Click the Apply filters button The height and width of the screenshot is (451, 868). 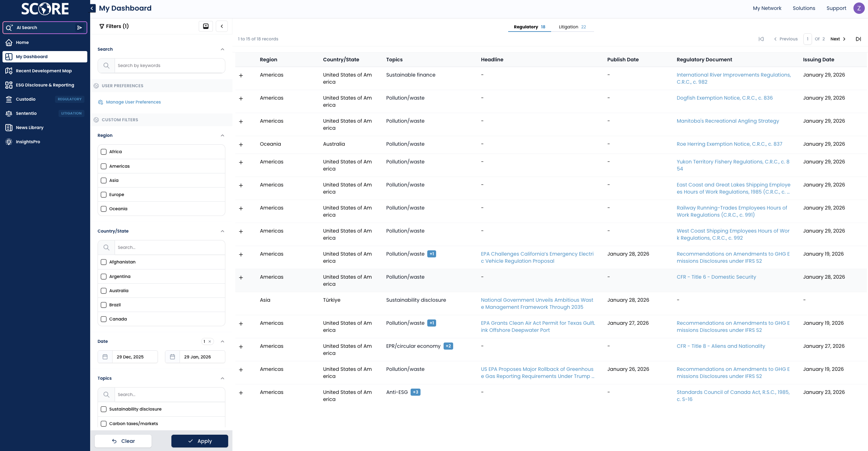tap(199, 441)
